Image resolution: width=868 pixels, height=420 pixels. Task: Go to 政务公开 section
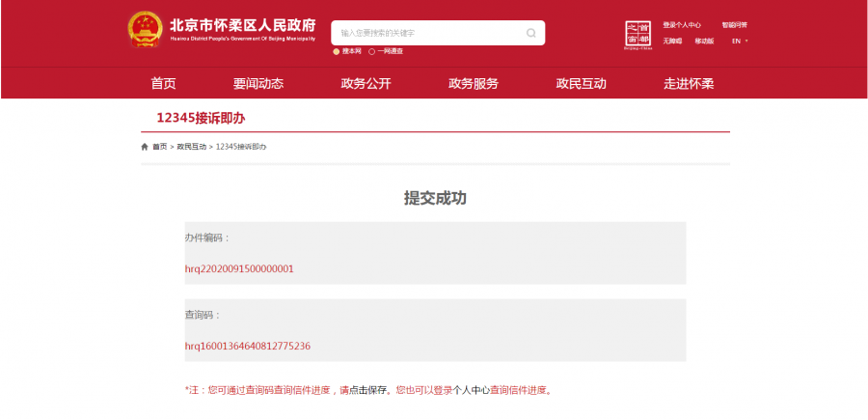tap(366, 83)
